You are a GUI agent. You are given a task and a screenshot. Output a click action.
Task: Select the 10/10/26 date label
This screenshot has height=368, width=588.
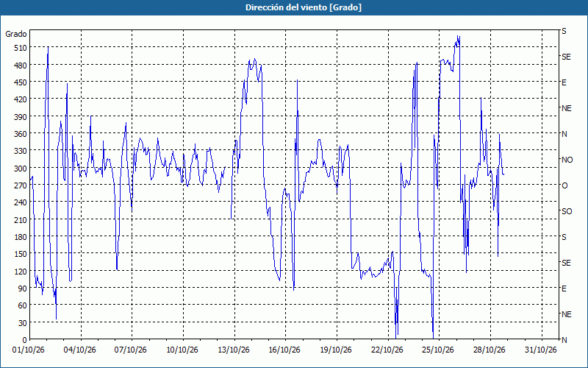click(x=182, y=350)
